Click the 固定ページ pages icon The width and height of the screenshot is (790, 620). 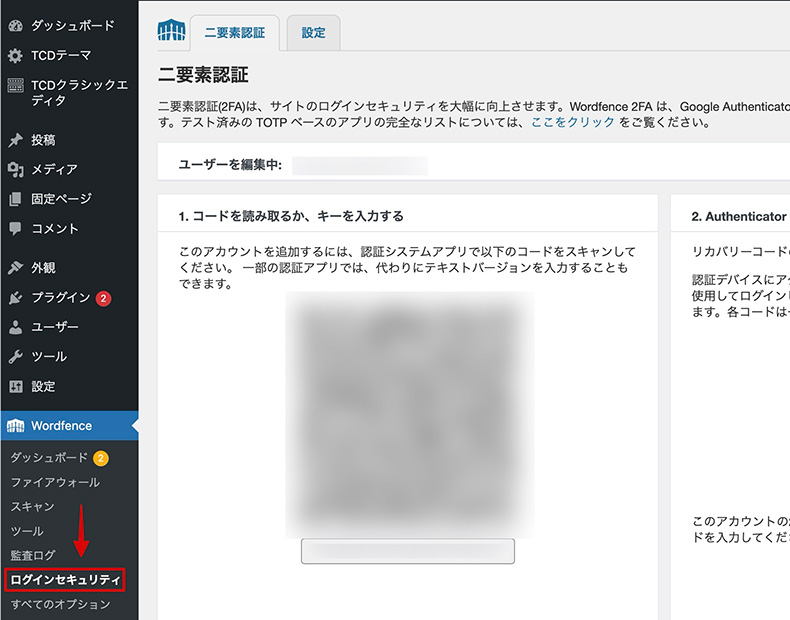[16, 199]
